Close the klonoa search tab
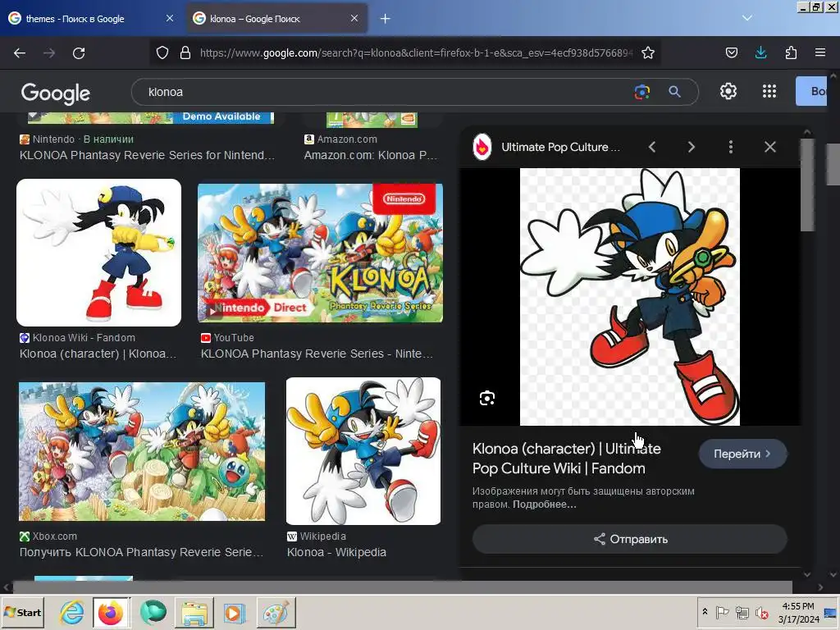 pyautogui.click(x=354, y=18)
